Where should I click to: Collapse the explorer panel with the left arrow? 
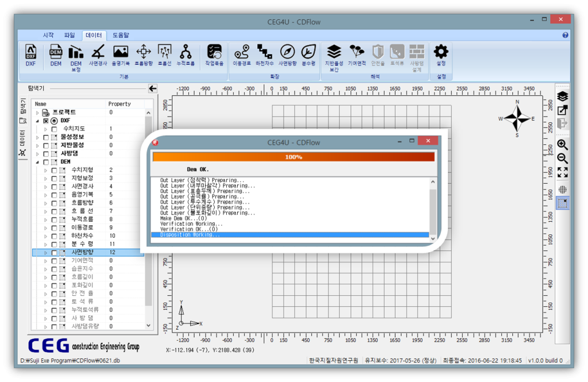tap(153, 88)
